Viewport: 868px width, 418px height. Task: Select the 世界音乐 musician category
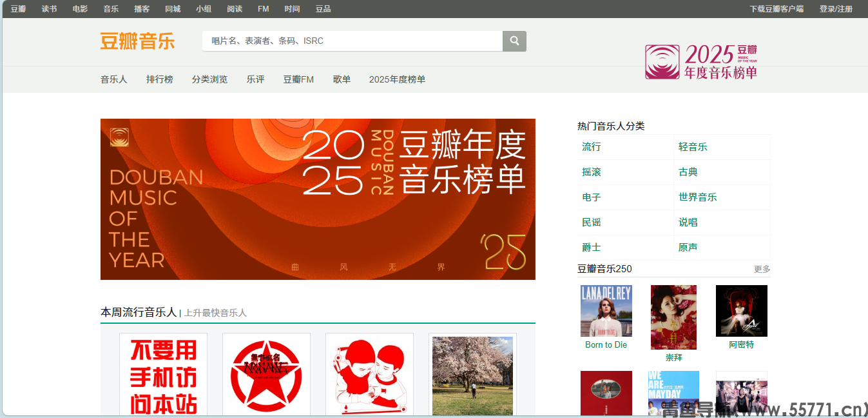(x=697, y=197)
